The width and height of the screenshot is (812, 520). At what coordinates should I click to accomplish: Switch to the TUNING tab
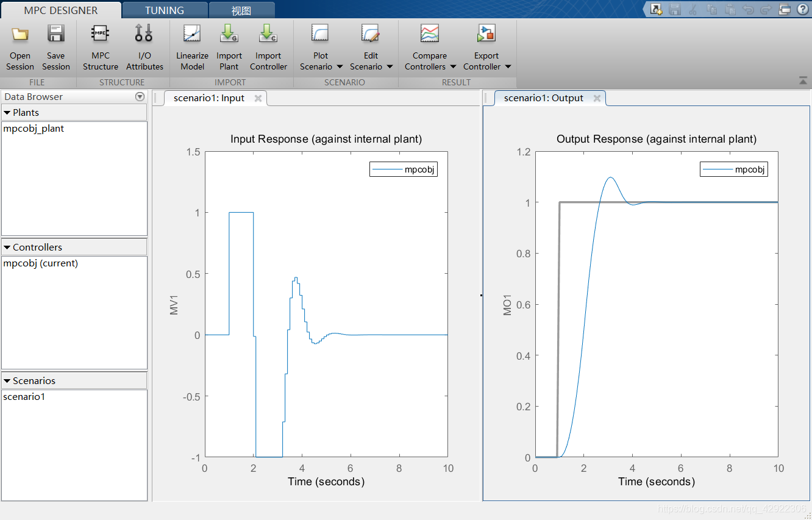tap(165, 10)
